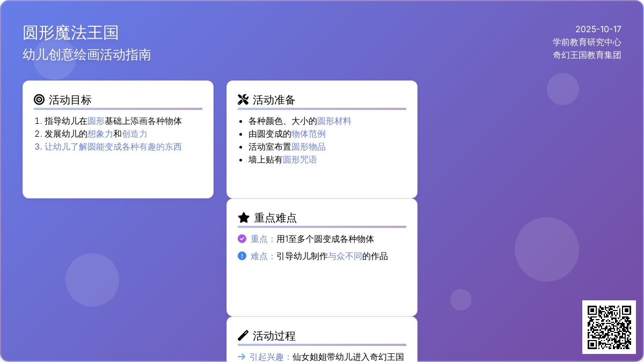Click the 圆形咒语 highlighted link
This screenshot has height=362, width=644.
pyautogui.click(x=299, y=159)
